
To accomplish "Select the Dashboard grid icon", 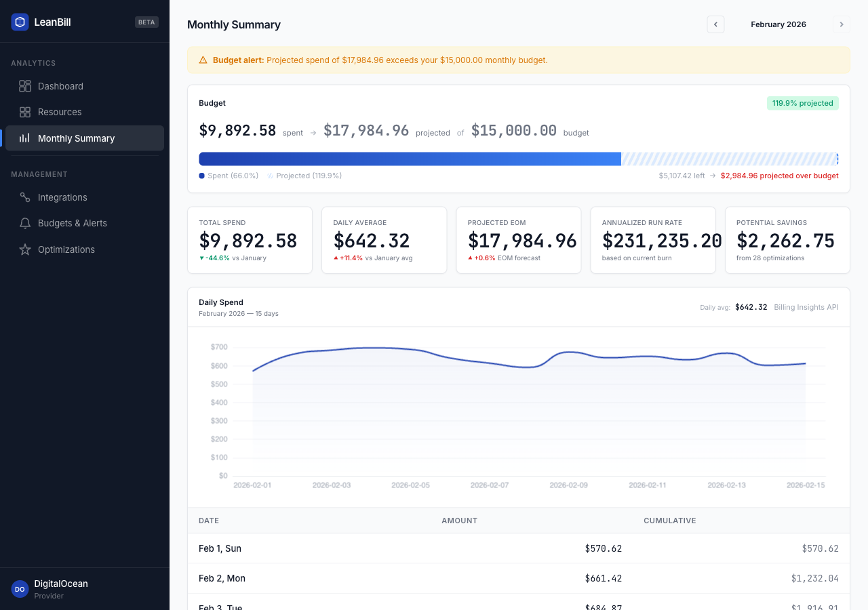I will (25, 86).
